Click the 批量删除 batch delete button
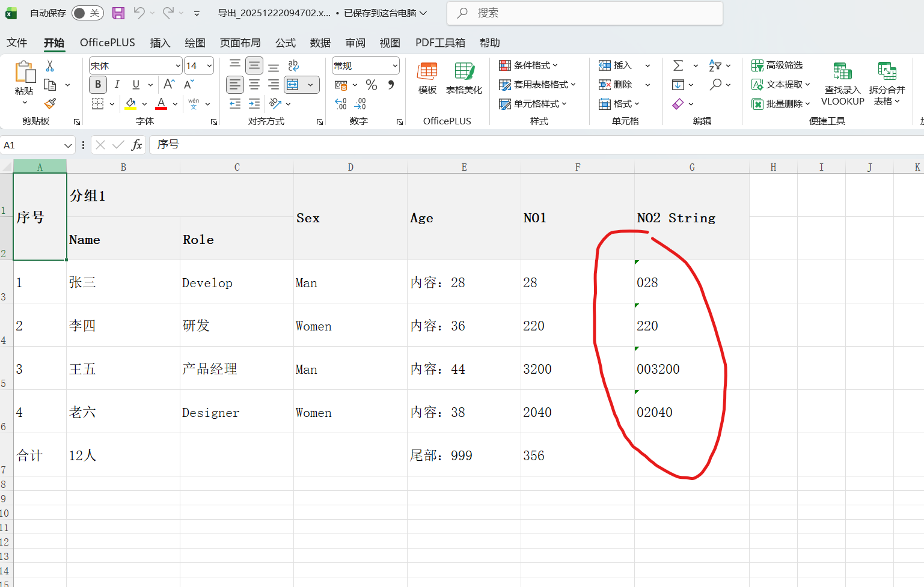Image resolution: width=924 pixels, height=587 pixels. (x=781, y=104)
